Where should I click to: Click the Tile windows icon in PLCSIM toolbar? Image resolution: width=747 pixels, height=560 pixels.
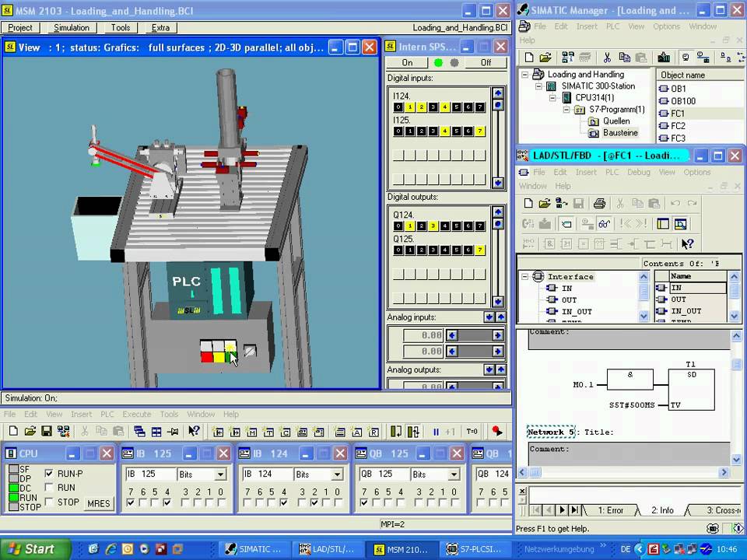coord(156,432)
